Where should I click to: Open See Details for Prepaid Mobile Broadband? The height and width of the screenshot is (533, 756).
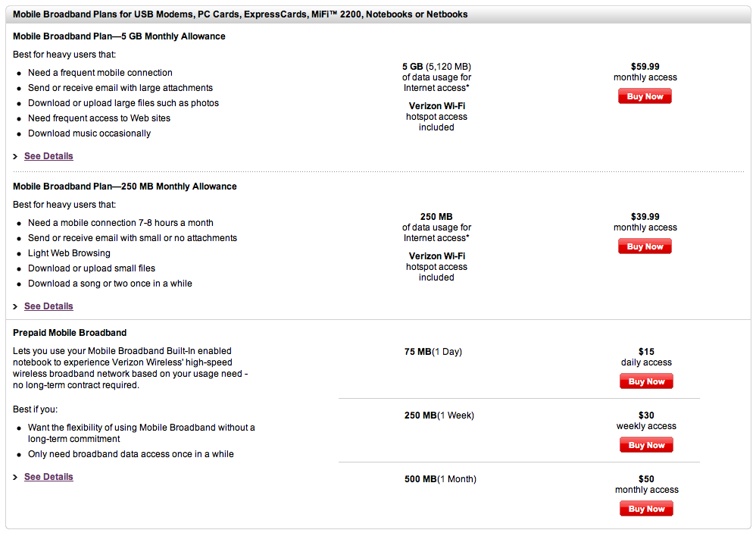[48, 477]
